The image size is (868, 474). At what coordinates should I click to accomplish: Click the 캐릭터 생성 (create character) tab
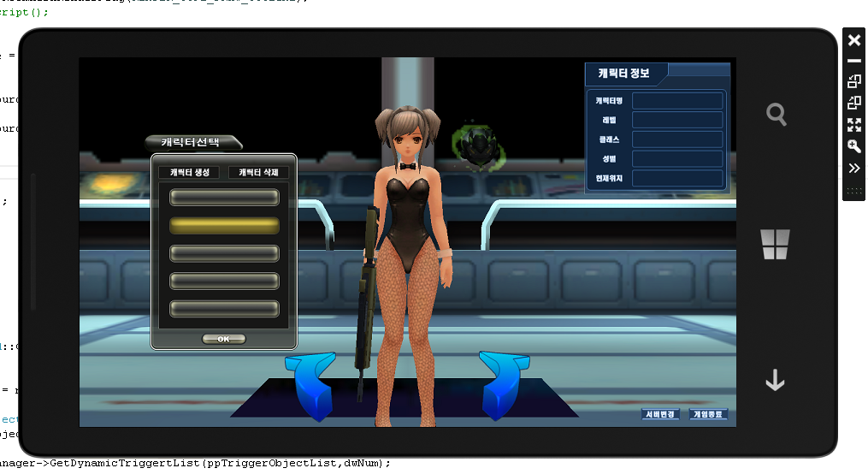189,172
